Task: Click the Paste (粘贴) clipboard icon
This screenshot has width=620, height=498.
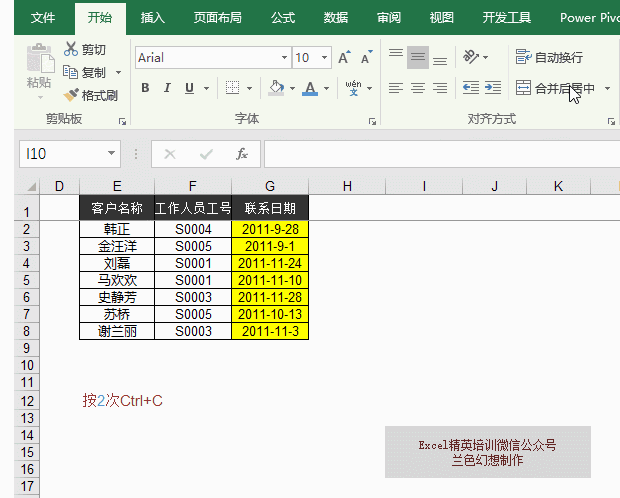Action: pyautogui.click(x=39, y=62)
